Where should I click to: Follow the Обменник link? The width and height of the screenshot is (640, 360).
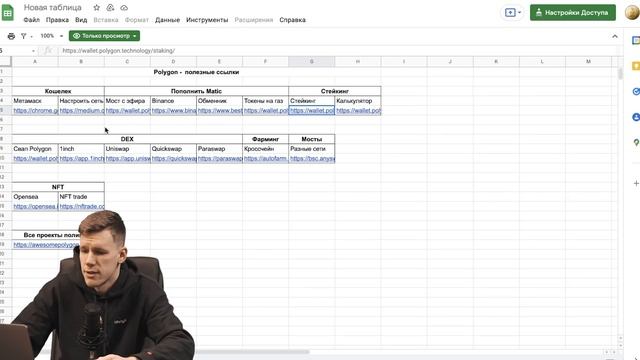(x=220, y=111)
